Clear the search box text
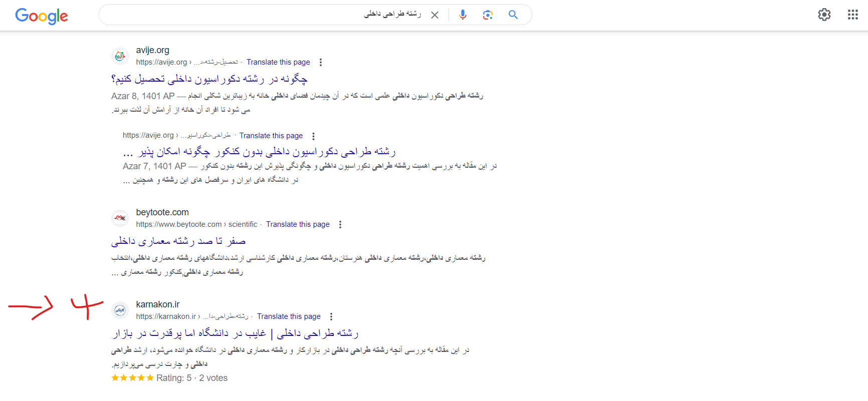The width and height of the screenshot is (868, 401). (435, 15)
